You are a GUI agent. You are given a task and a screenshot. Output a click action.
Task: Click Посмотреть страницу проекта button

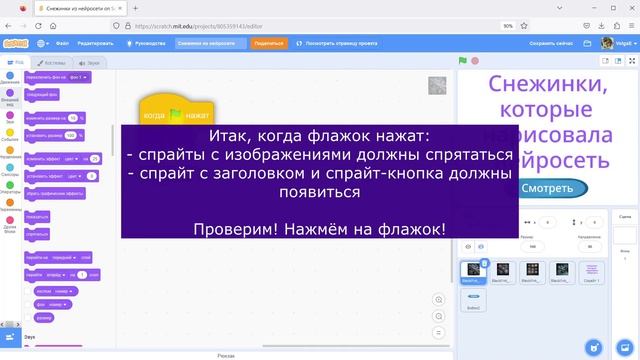pos(337,43)
